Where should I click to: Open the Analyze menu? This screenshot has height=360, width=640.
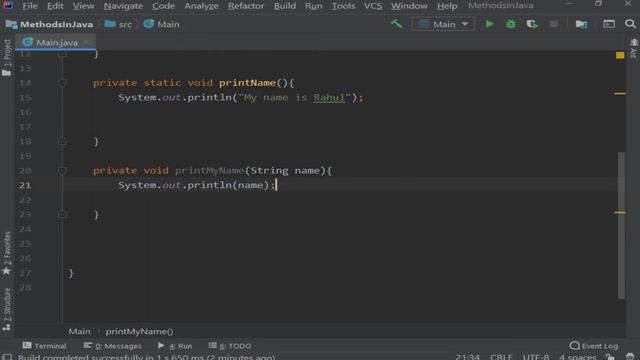(x=201, y=6)
